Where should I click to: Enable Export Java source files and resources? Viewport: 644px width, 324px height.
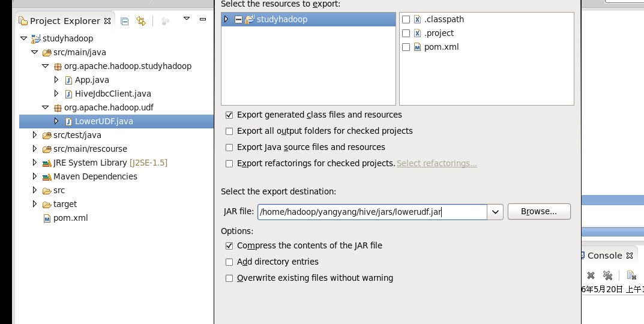229,148
